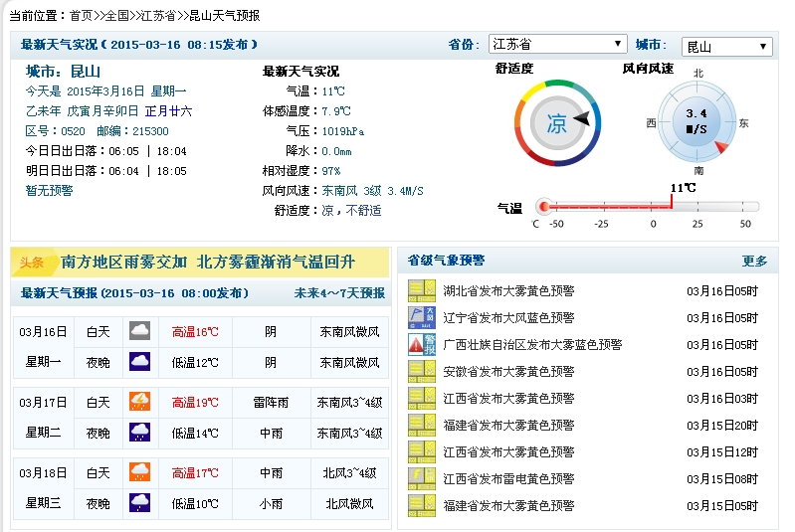Open the 未来4~7天预报 forecast link
Image resolution: width=795 pixels, height=532 pixels.
point(339,293)
